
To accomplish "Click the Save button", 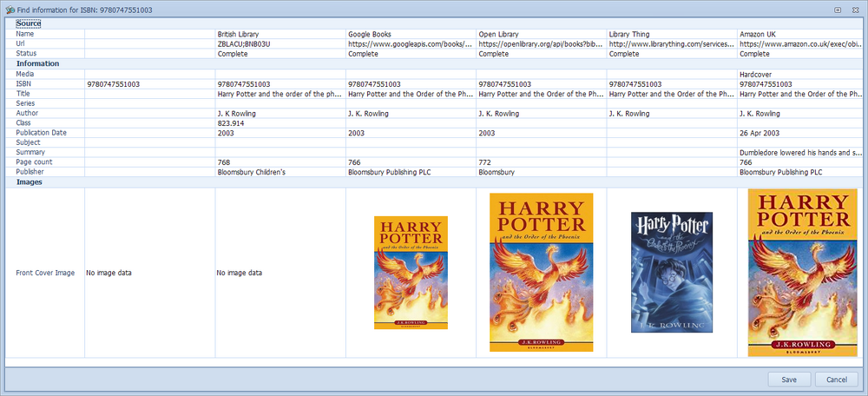I will 789,379.
